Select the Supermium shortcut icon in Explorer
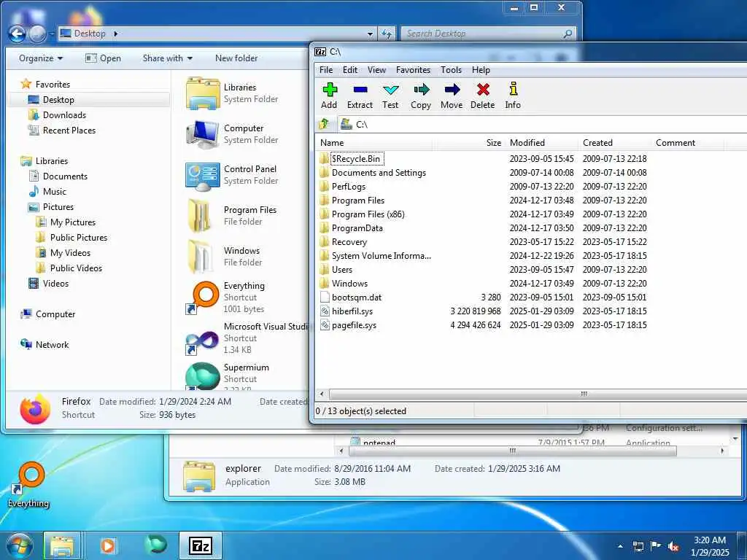The image size is (747, 560). coord(203,377)
